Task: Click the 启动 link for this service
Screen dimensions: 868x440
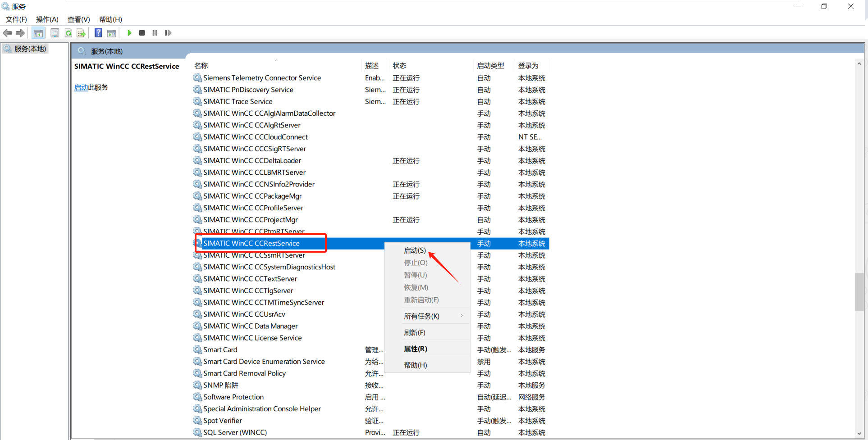Action: pyautogui.click(x=81, y=87)
